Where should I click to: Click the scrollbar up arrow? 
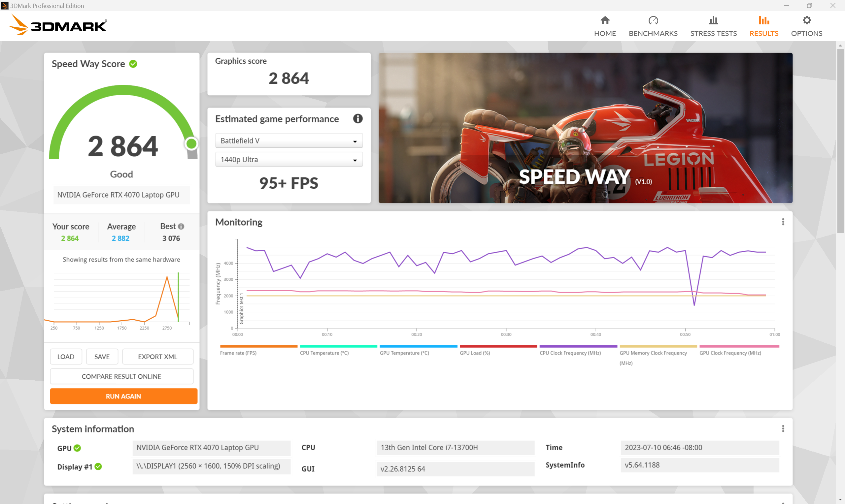(x=841, y=45)
